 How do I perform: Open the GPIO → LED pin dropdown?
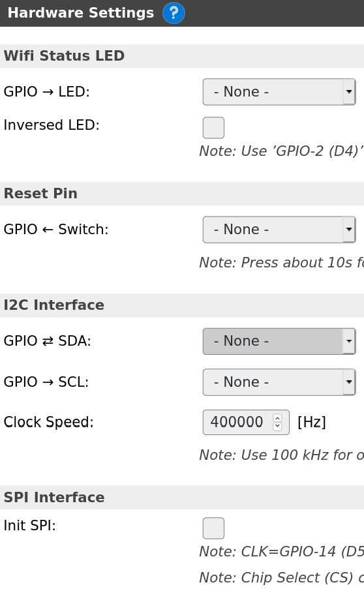pos(279,92)
